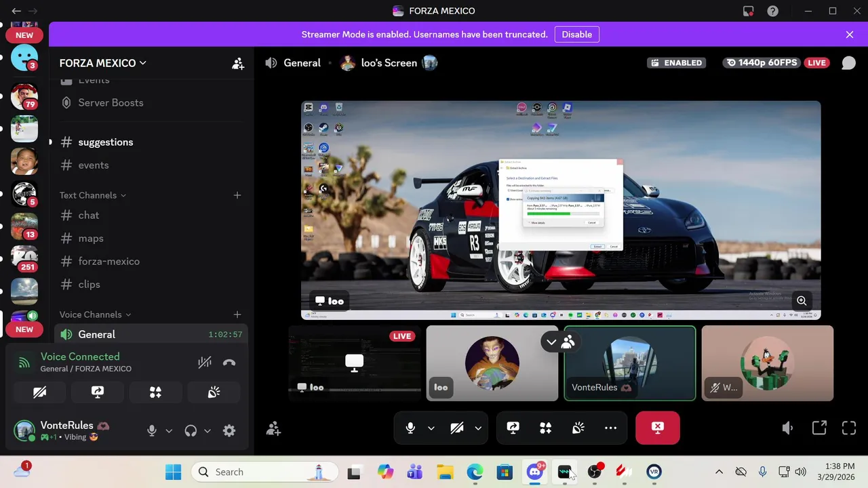The height and width of the screenshot is (488, 868).
Task: Open the chat bubble in call header
Action: click(848, 63)
